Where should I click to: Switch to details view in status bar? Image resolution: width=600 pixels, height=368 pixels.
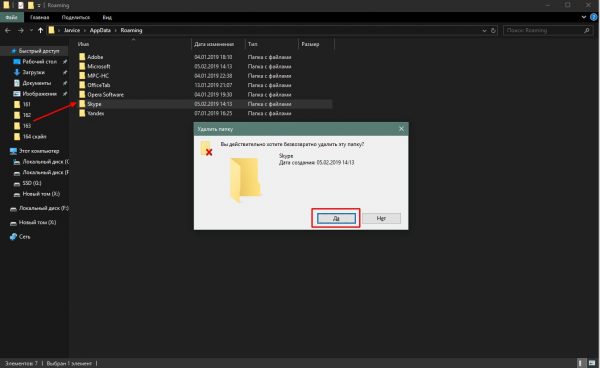tap(581, 363)
